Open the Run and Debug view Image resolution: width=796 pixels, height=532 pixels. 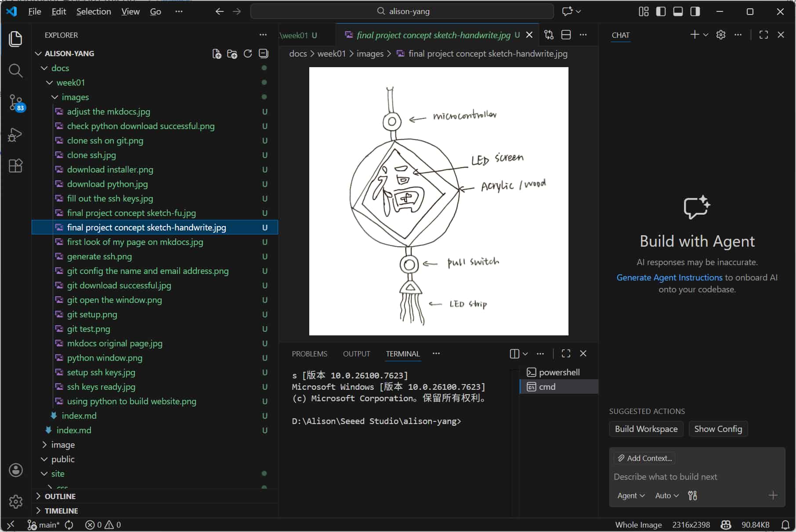(16, 135)
